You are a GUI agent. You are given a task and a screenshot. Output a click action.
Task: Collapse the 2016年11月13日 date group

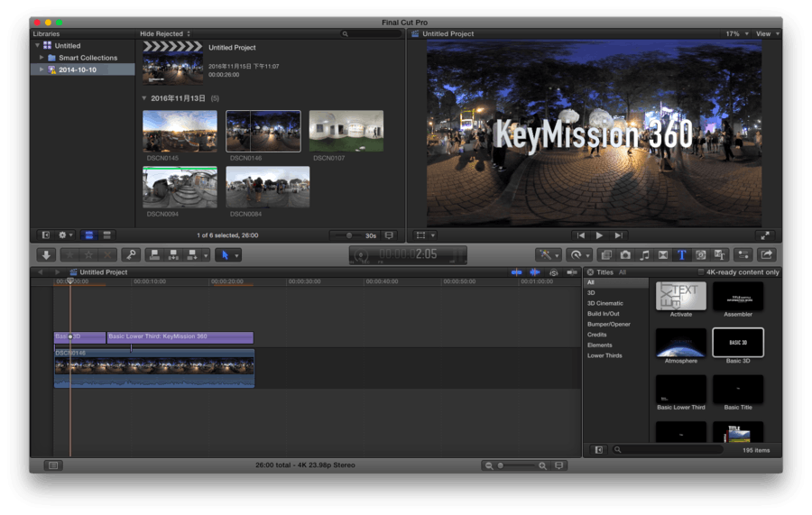(x=144, y=97)
